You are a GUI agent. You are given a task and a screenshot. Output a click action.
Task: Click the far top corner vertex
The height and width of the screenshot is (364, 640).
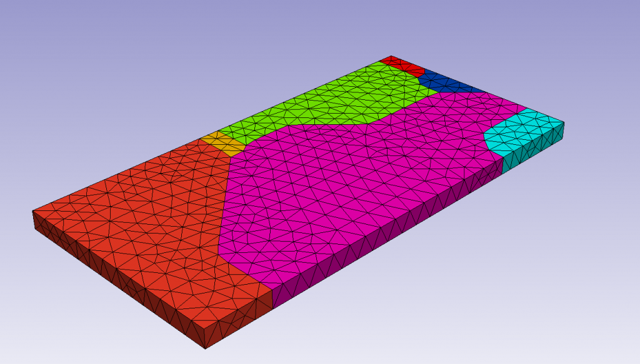point(391,56)
